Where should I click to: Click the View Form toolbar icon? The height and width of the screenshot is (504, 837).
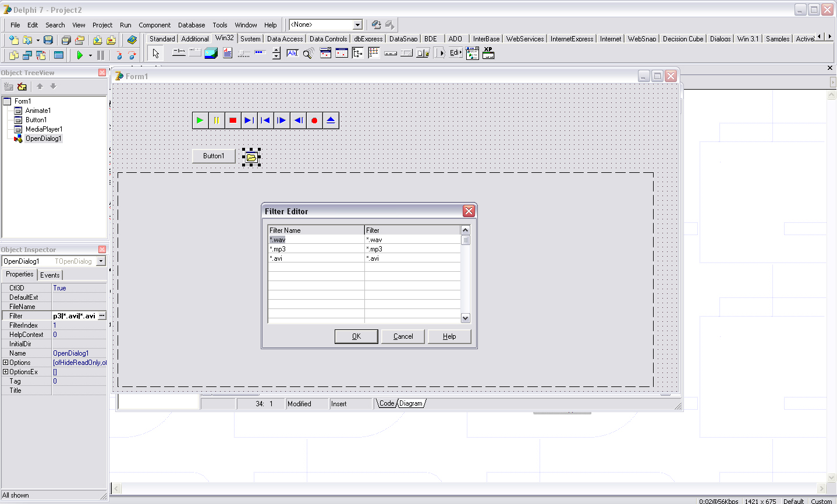click(27, 55)
